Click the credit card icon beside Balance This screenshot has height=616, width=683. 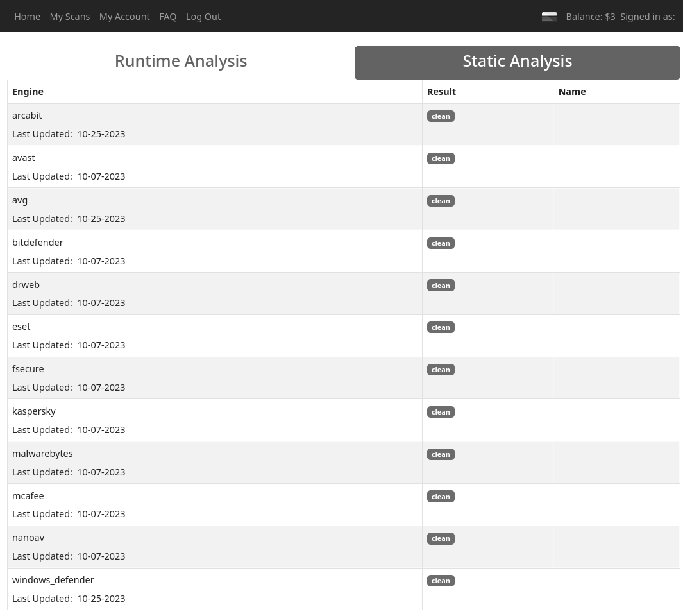click(549, 17)
